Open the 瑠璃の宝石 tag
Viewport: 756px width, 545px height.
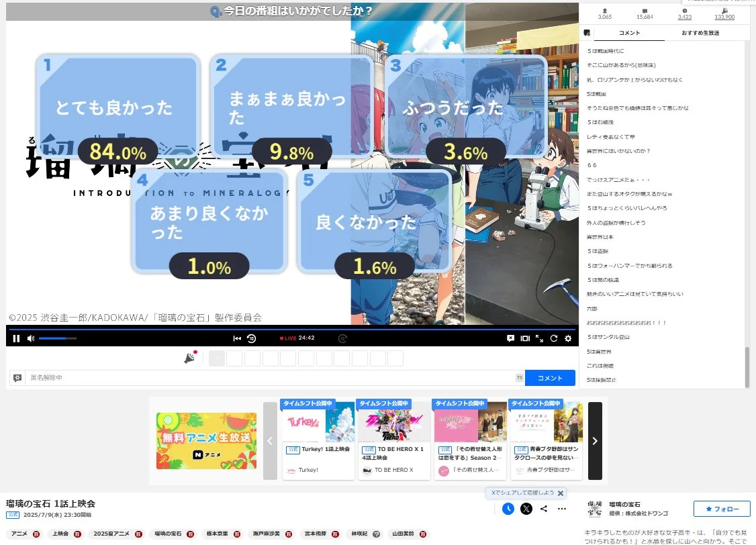(168, 534)
